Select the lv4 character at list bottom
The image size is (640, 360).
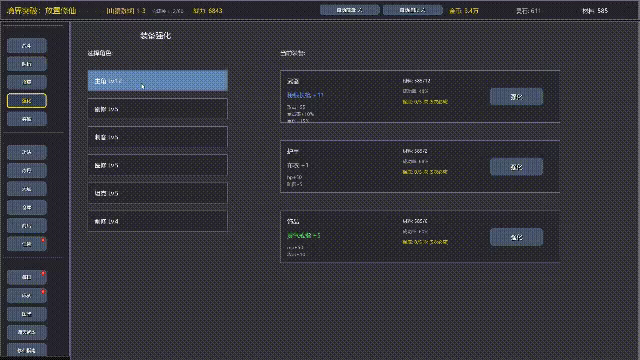coord(158,221)
